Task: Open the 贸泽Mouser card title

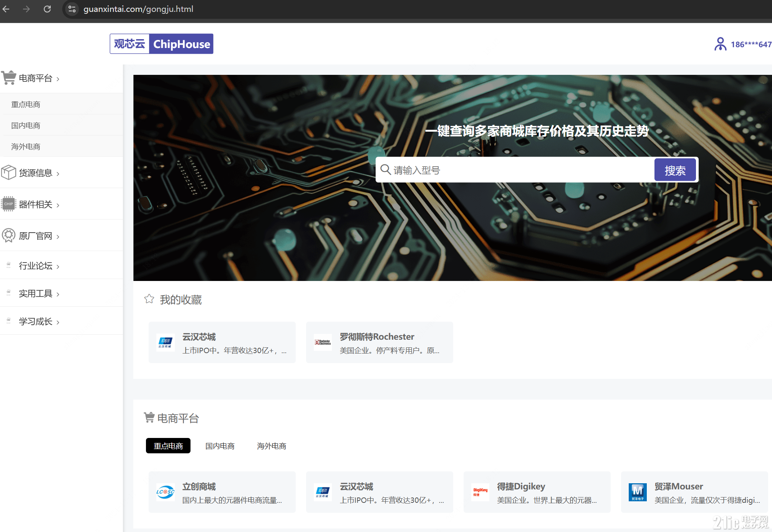Action: [679, 486]
